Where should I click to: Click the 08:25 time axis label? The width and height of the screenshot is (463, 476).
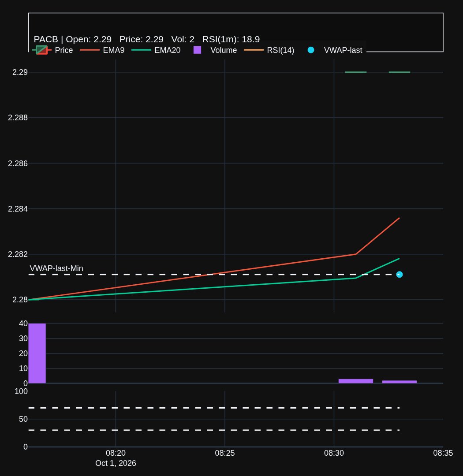point(225,453)
